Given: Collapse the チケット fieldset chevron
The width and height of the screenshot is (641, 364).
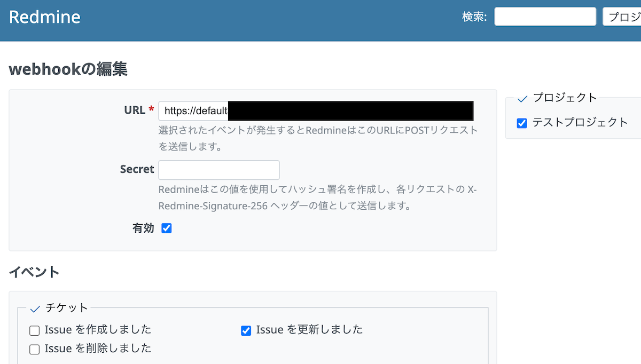Looking at the screenshot, I should point(36,309).
